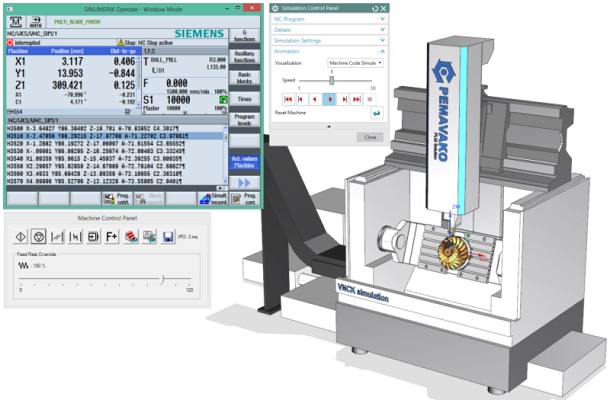The image size is (610, 400).
Task: Rewind animation to start
Action: pyautogui.click(x=288, y=100)
